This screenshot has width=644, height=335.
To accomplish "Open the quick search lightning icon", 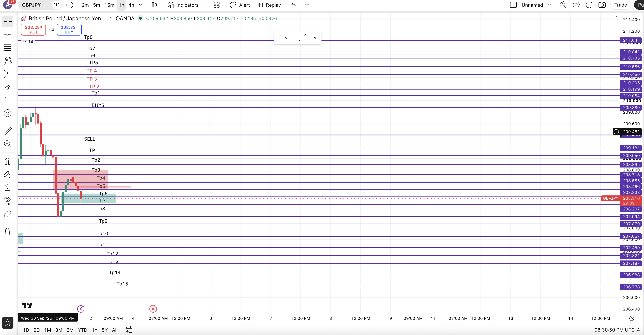I will (x=563, y=5).
